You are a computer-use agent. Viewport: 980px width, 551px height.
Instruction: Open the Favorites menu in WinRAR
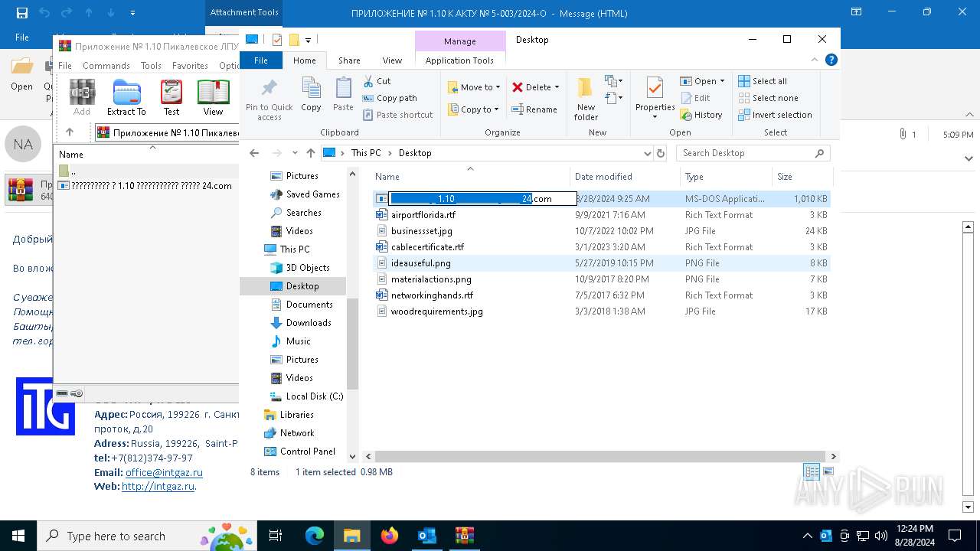[190, 66]
